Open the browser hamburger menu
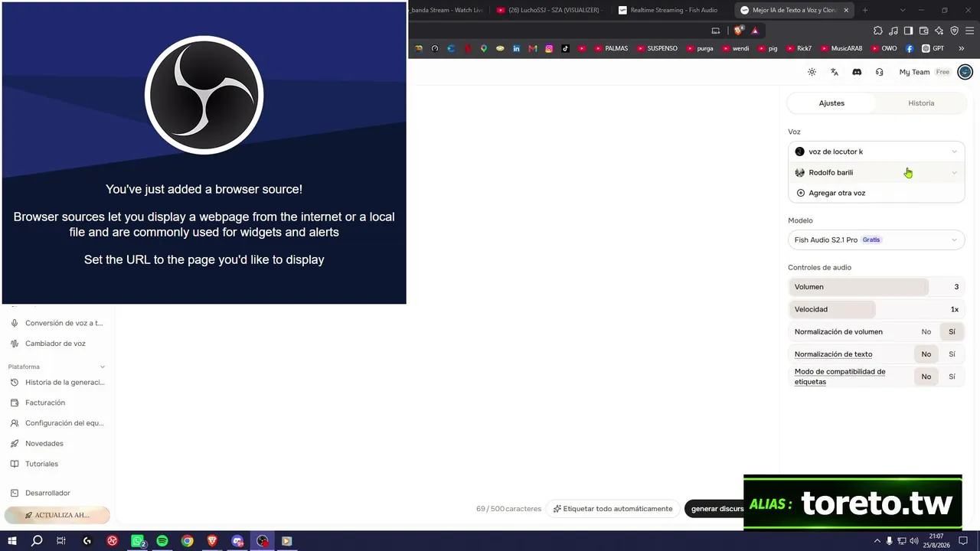 (969, 31)
